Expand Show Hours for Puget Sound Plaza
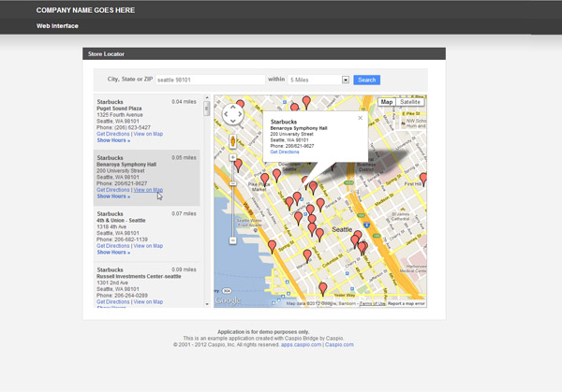The width and height of the screenshot is (562, 392). coord(113,140)
